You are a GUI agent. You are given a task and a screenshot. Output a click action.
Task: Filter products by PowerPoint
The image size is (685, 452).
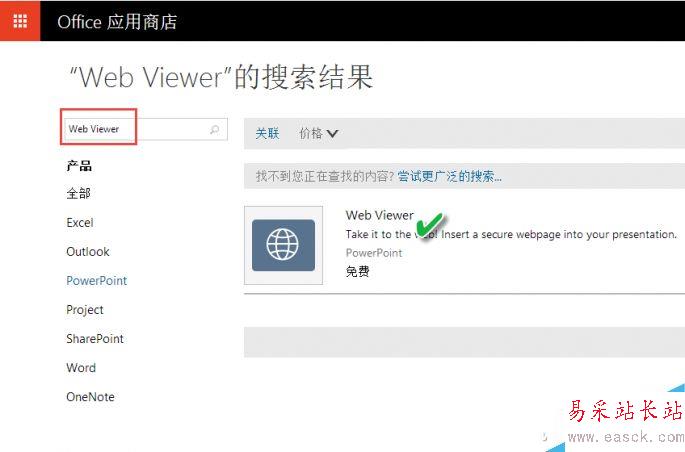click(x=97, y=281)
